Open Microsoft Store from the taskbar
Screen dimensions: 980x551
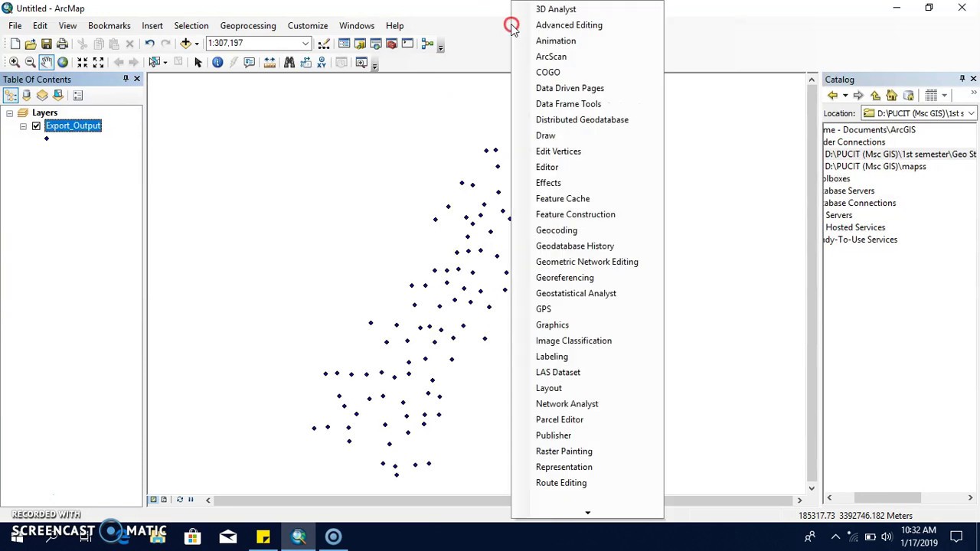click(192, 536)
